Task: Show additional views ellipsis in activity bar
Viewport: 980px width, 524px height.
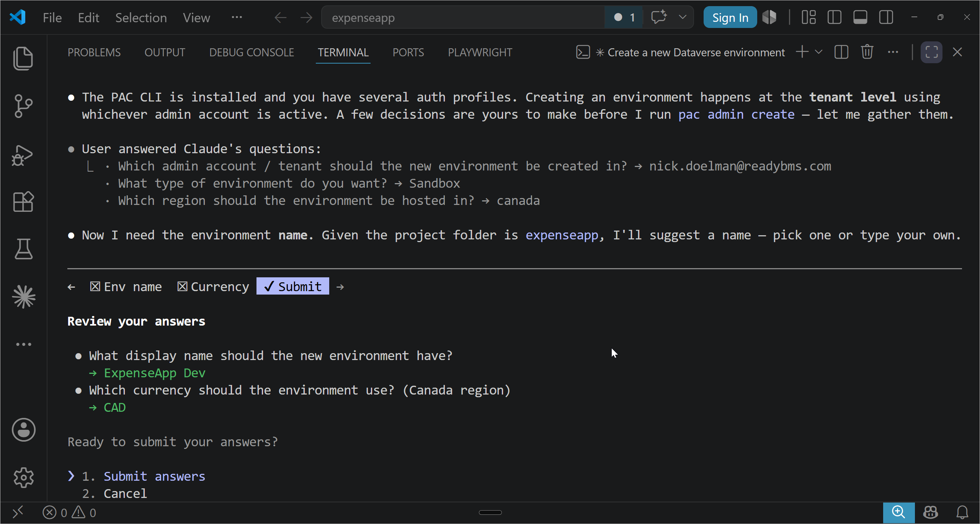Action: 24,344
